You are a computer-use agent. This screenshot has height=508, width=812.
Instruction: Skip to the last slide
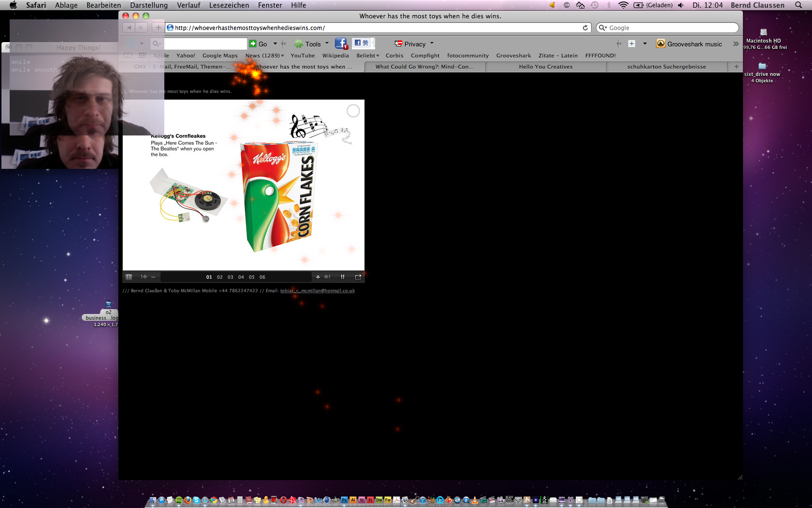click(x=327, y=277)
